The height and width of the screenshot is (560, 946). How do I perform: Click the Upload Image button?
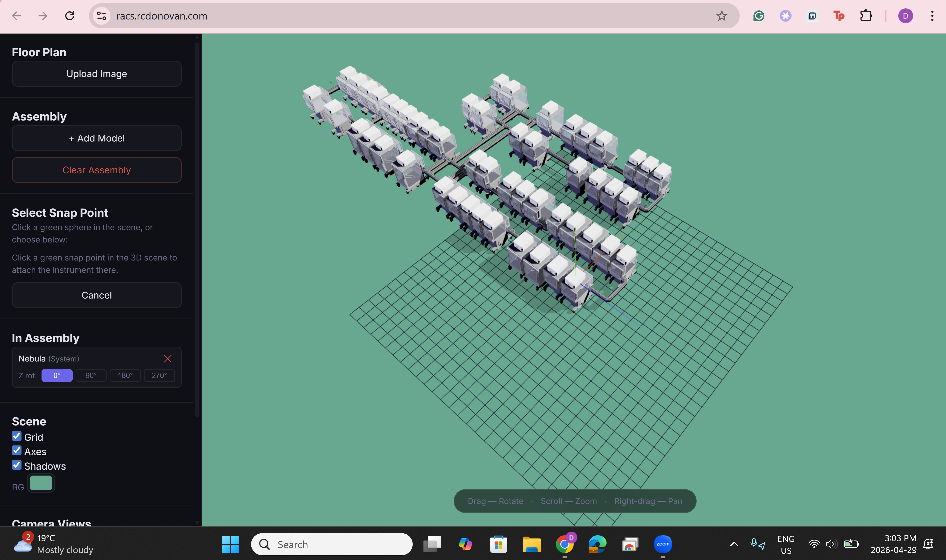coord(97,74)
